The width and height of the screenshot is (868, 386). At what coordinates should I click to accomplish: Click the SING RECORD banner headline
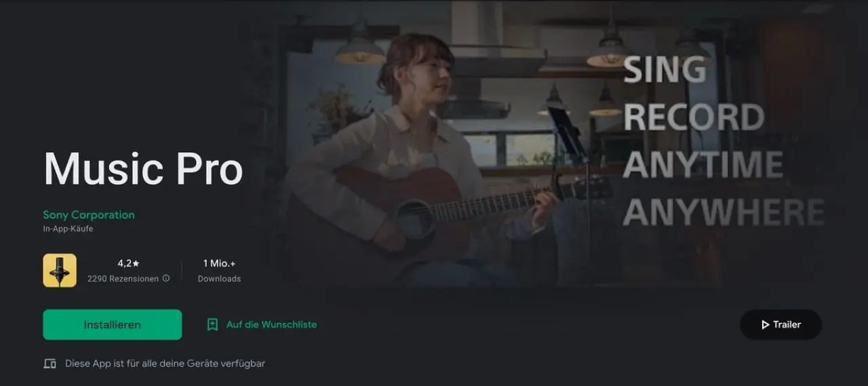(x=693, y=94)
